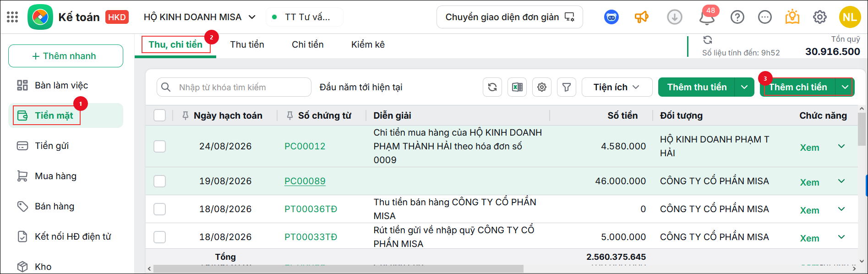This screenshot has width=868, height=274.
Task: Click the notification bell showing 48
Action: coord(707,17)
